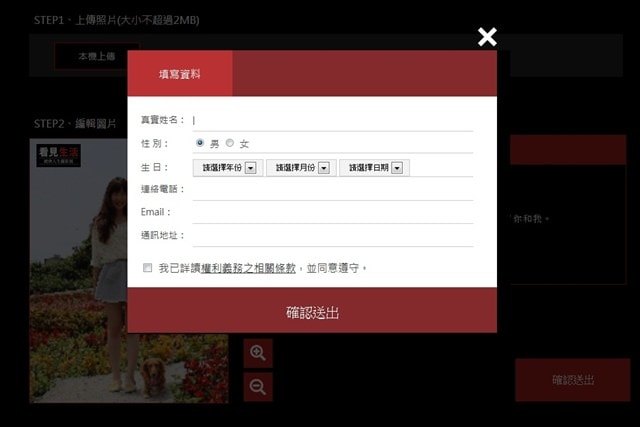
Task: Close the form dialog with the X icon
Action: 487,37
